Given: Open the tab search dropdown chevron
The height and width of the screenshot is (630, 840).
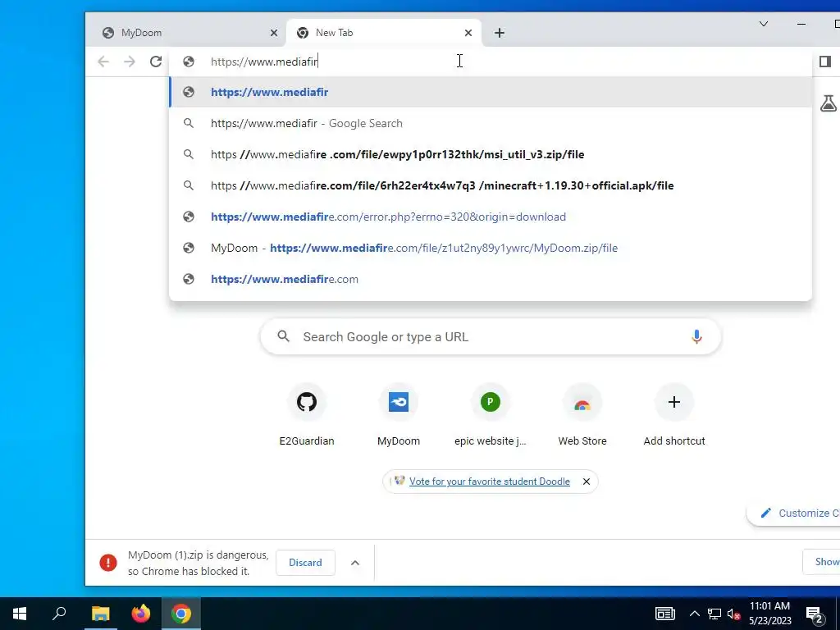Looking at the screenshot, I should tap(764, 24).
